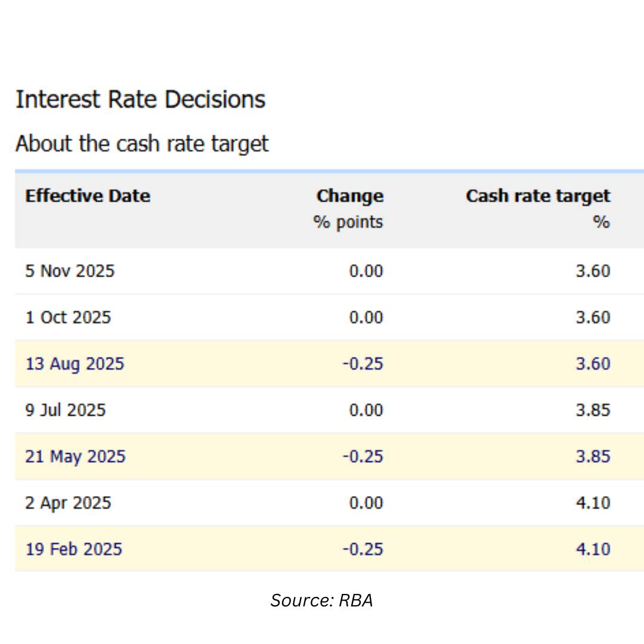Click the 0.00 change value for 1 Oct 2025

(366, 317)
